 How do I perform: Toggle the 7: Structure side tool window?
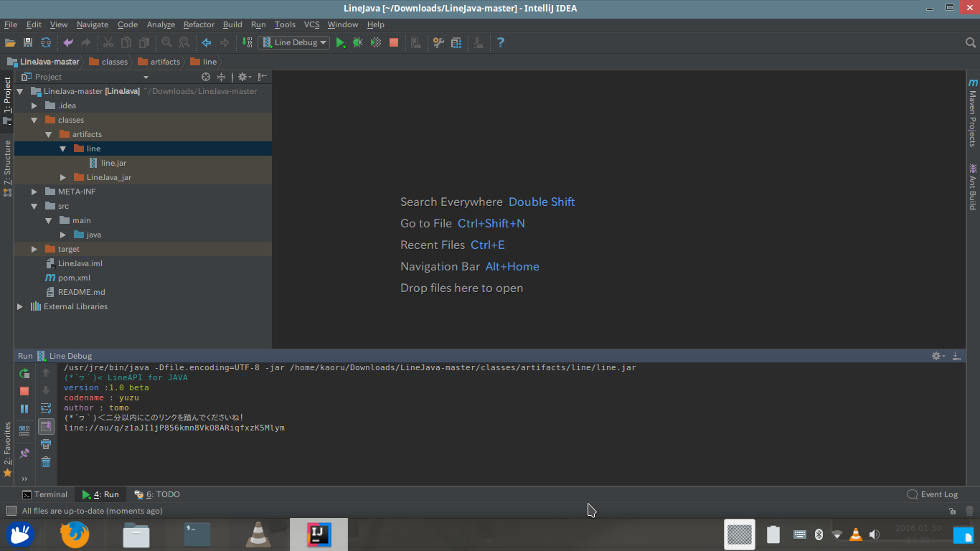click(7, 169)
